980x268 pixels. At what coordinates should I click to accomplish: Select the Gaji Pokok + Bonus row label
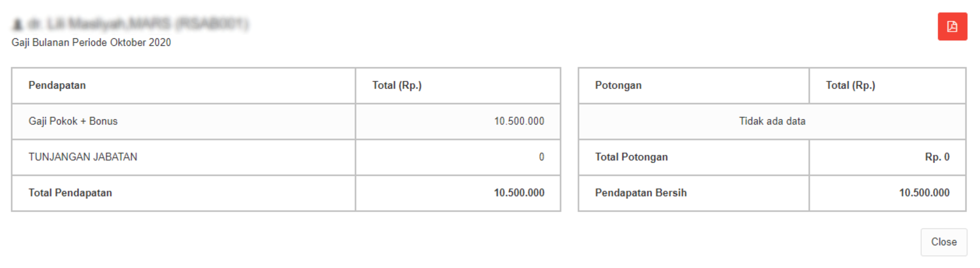pyautogui.click(x=73, y=121)
